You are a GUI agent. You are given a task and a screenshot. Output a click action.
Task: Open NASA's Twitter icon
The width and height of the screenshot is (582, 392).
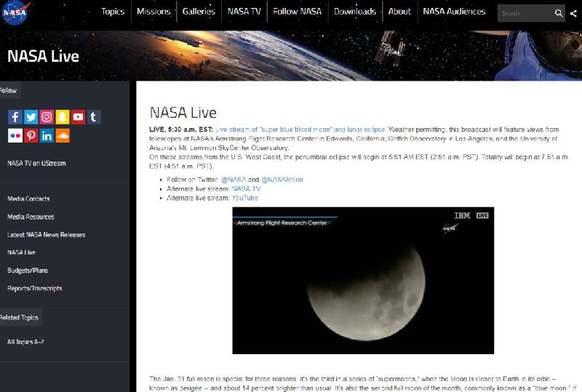pyautogui.click(x=31, y=117)
